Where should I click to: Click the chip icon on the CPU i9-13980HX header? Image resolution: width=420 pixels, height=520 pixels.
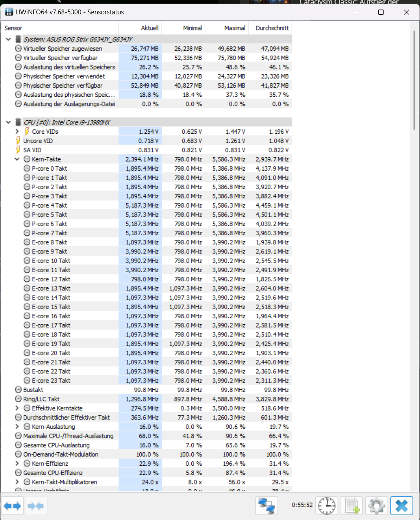[18, 122]
